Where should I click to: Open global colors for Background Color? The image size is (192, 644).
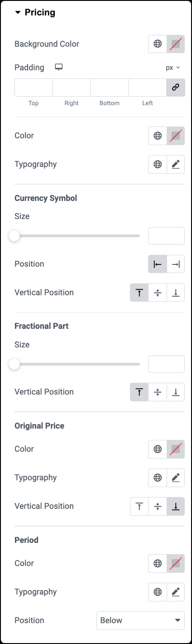(x=158, y=44)
